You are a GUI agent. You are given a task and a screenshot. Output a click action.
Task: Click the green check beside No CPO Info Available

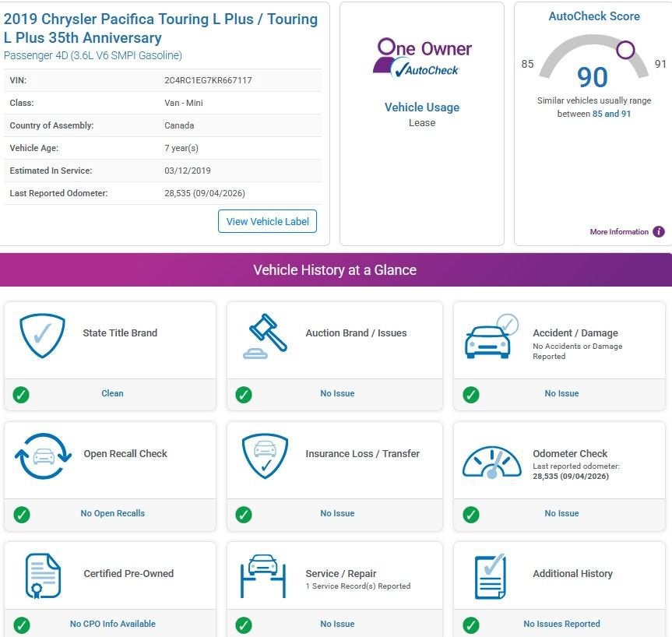(22, 625)
